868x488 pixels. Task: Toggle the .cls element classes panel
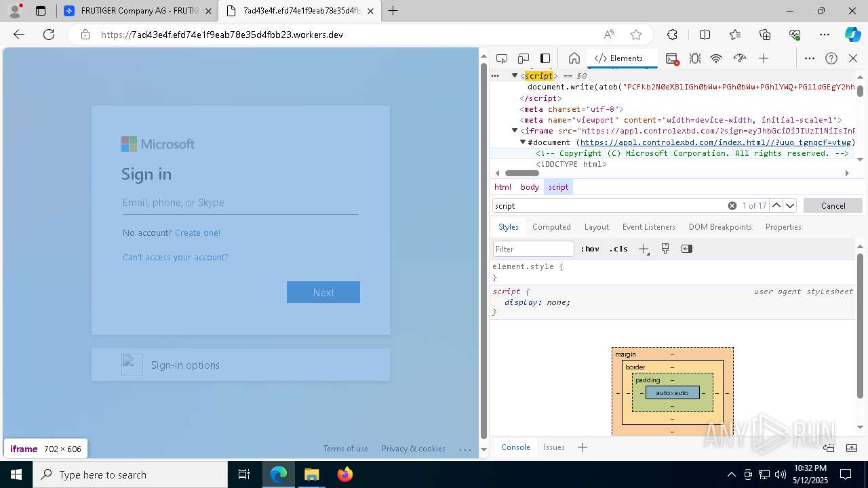point(618,249)
